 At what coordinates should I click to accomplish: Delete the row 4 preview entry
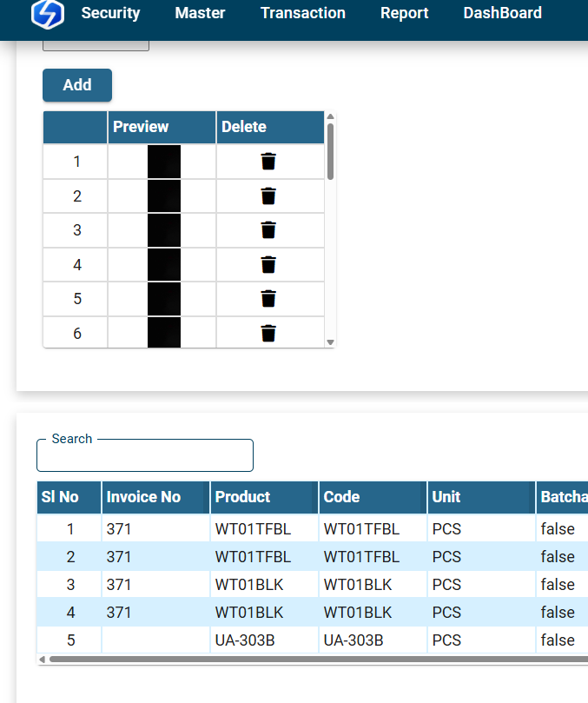coord(269,265)
